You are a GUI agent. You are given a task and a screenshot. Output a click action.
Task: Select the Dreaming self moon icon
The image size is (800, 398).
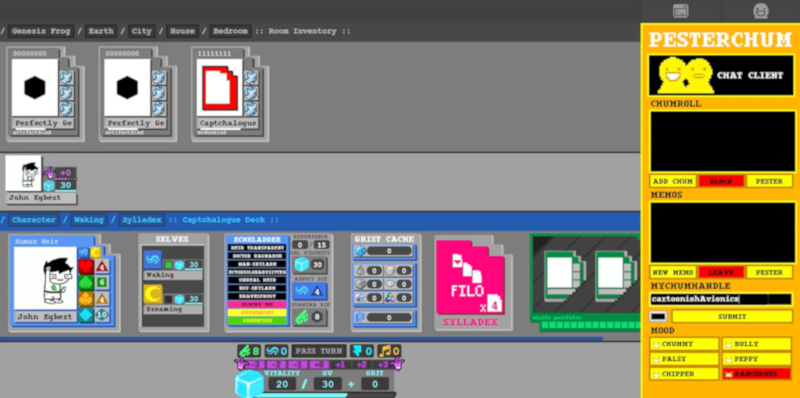pyautogui.click(x=153, y=294)
